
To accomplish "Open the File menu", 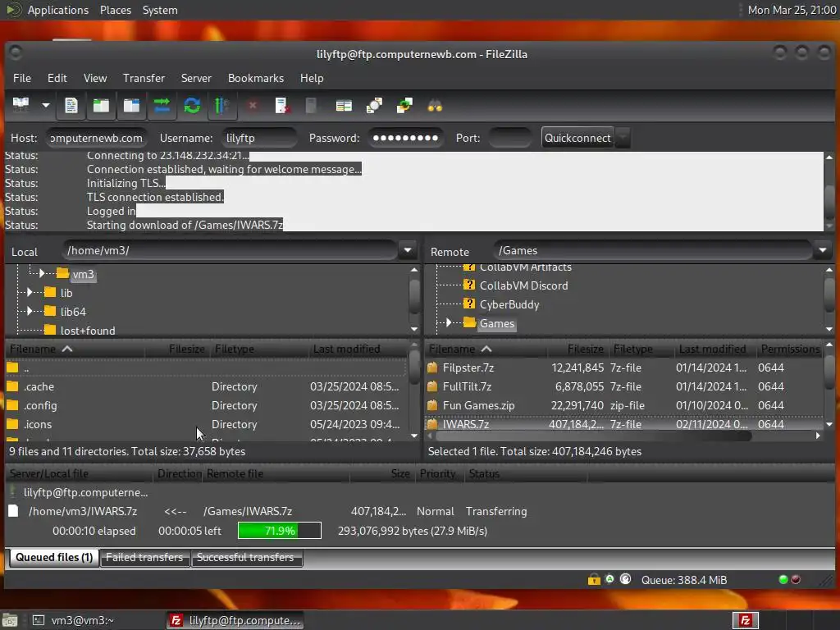I will click(22, 78).
